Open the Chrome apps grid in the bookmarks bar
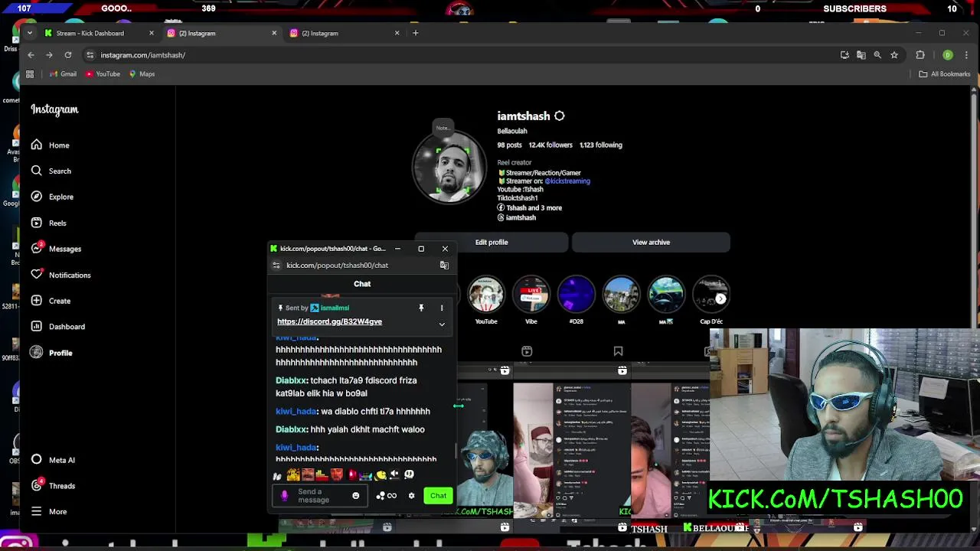 (30, 74)
